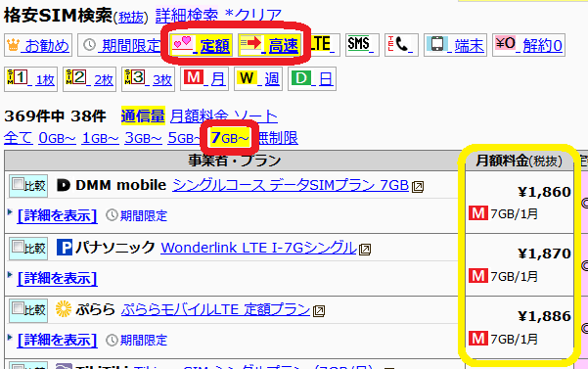Click the *クリア reset link
Viewport: 588px width, 369px height.
pos(253,16)
